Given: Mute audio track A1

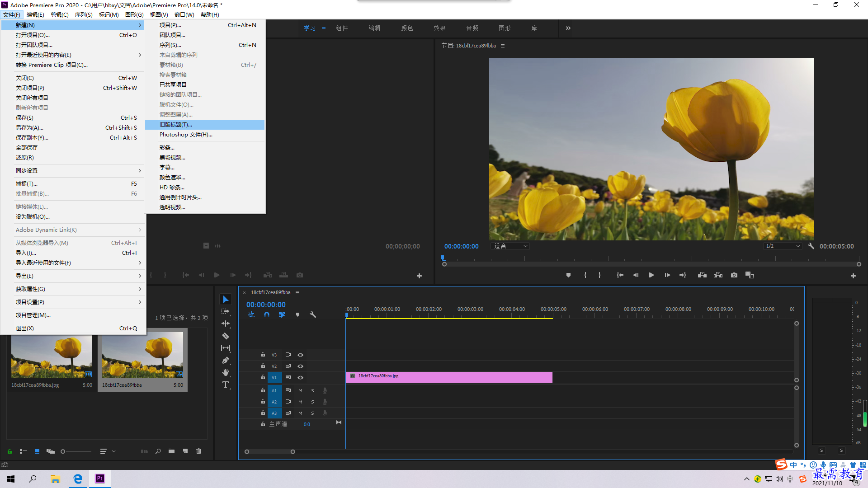Looking at the screenshot, I should (x=300, y=390).
